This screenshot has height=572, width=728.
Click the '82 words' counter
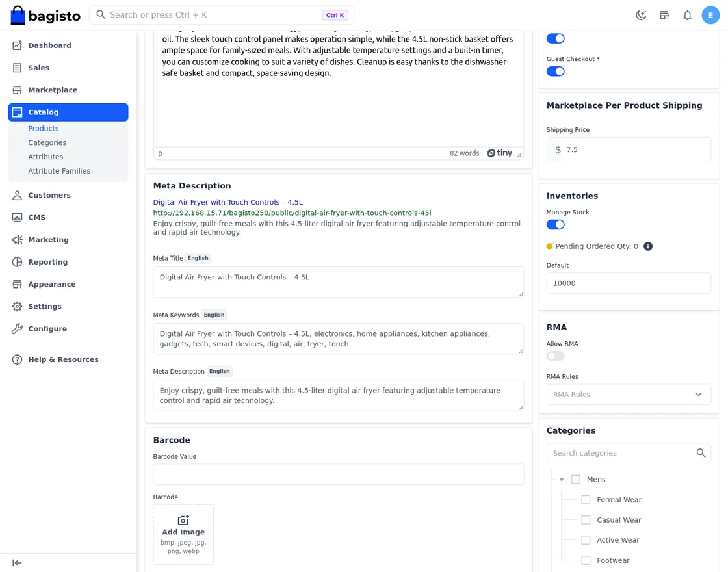pos(464,153)
